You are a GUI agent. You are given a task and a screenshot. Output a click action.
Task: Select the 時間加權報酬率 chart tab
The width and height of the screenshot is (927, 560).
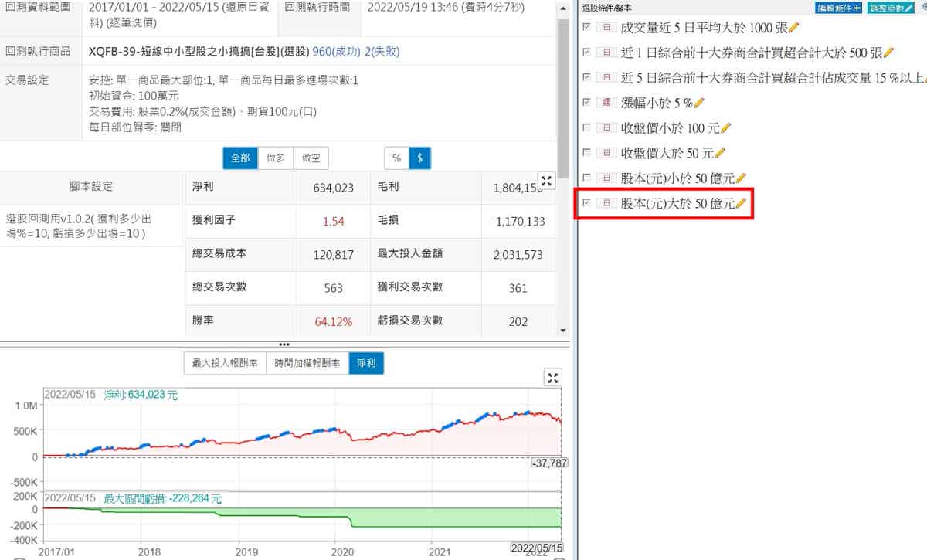click(x=307, y=362)
